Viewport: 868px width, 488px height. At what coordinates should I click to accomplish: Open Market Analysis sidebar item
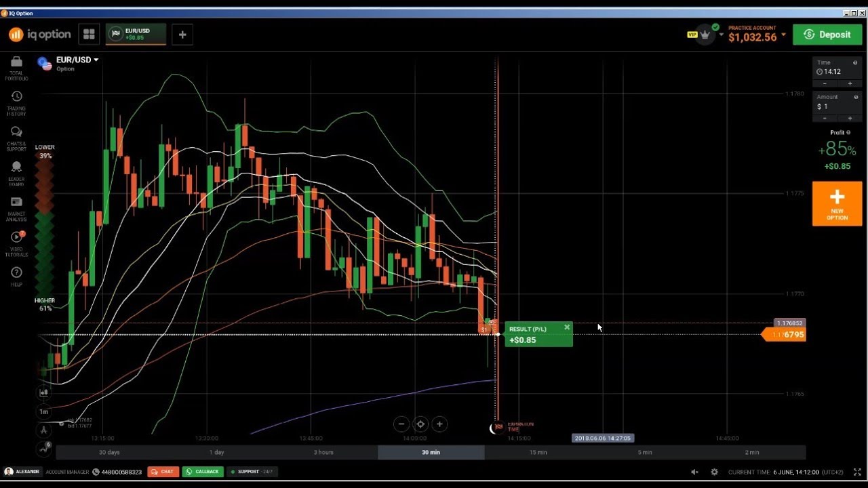point(16,209)
